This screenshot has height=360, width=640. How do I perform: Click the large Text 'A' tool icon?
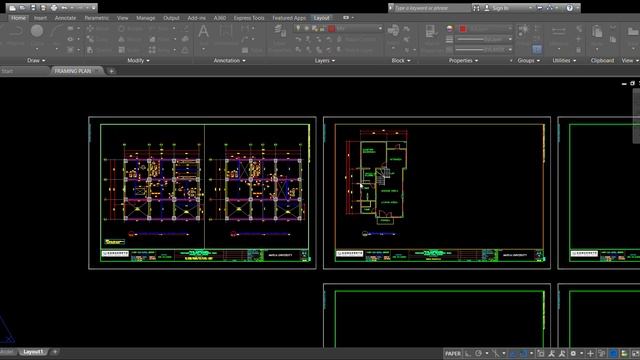(x=203, y=31)
